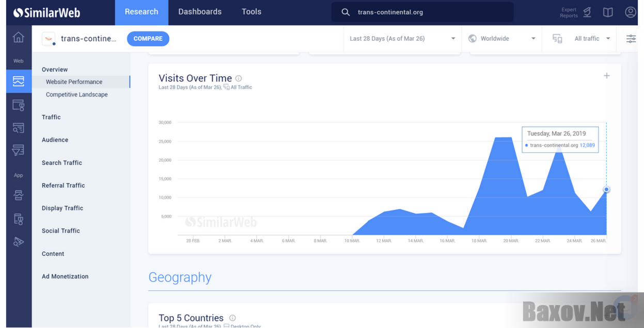Image resolution: width=644 pixels, height=328 pixels.
Task: Open the Worldwide country dropdown
Action: coord(501,39)
